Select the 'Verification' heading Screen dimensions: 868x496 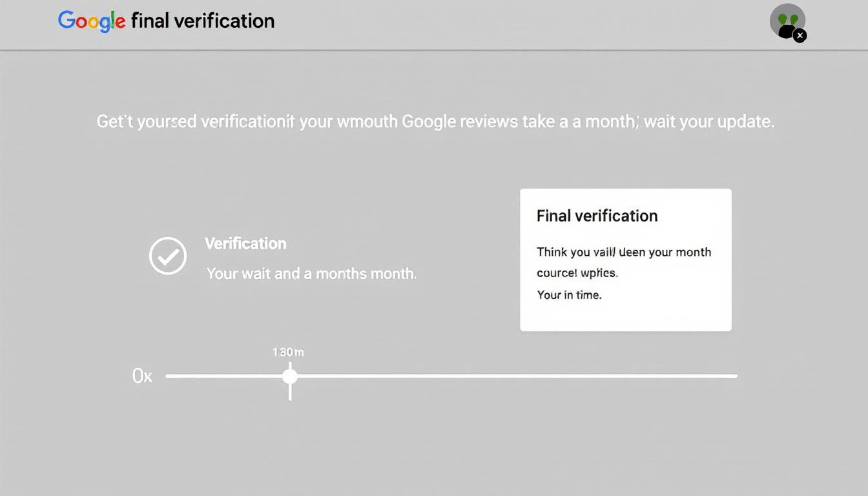click(245, 243)
